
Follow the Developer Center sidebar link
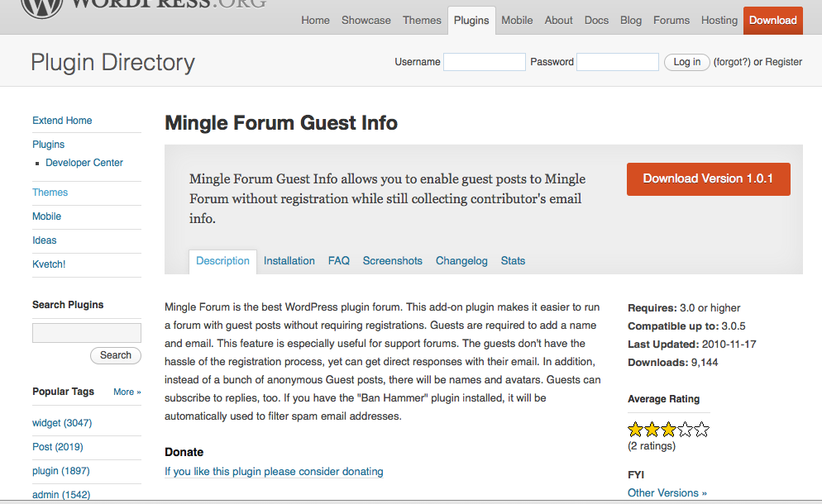tap(84, 163)
